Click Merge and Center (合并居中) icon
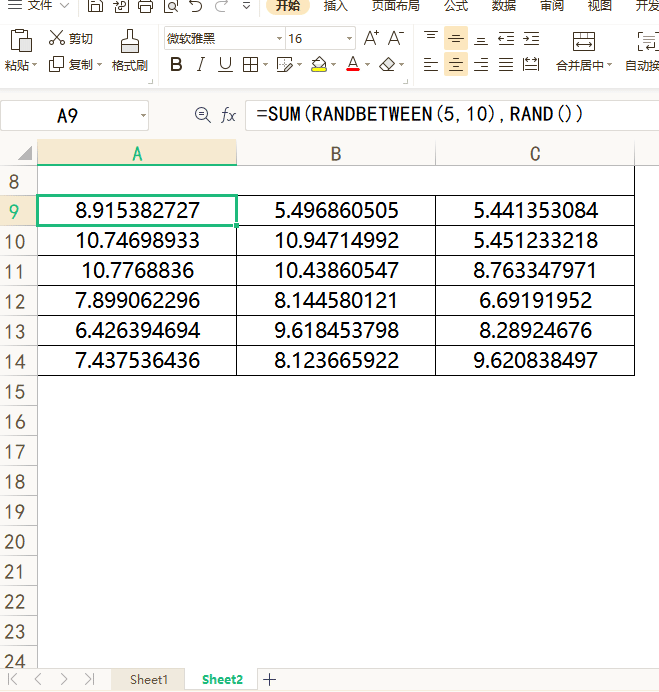This screenshot has height=692, width=659. click(x=584, y=41)
